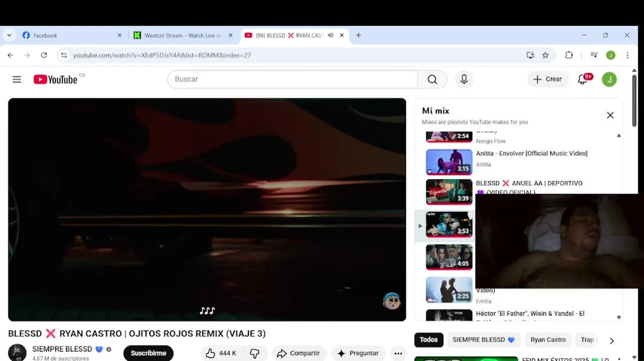This screenshot has width=644, height=361.
Task: Start voice search with the microphone
Action: pyautogui.click(x=464, y=79)
